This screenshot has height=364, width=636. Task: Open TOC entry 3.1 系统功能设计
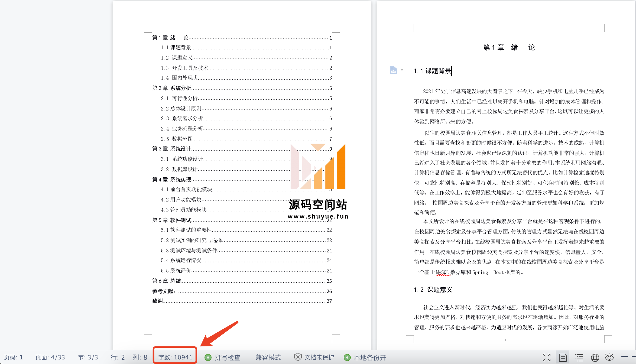(x=246, y=159)
